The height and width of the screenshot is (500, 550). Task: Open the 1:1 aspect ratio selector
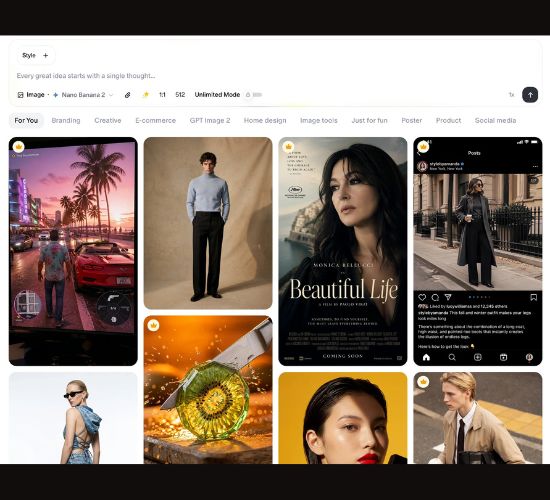pos(162,95)
